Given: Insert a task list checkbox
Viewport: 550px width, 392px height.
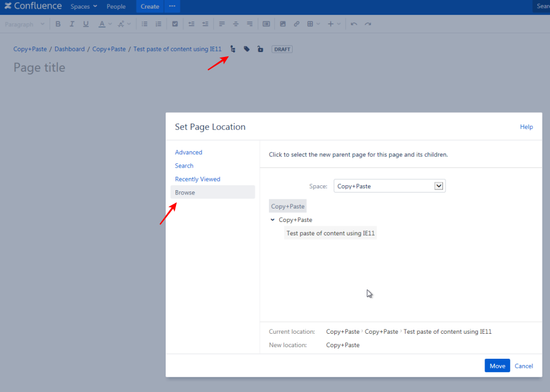Looking at the screenshot, I should (175, 24).
